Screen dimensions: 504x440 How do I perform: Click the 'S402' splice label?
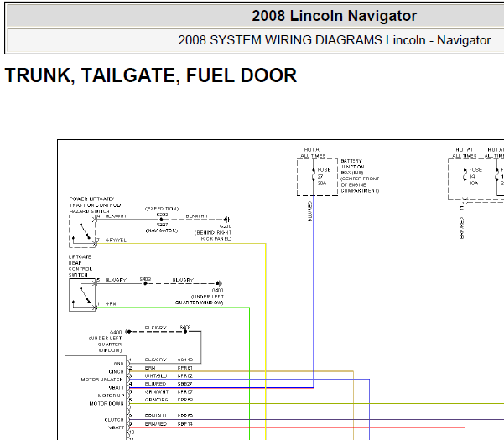145,279
